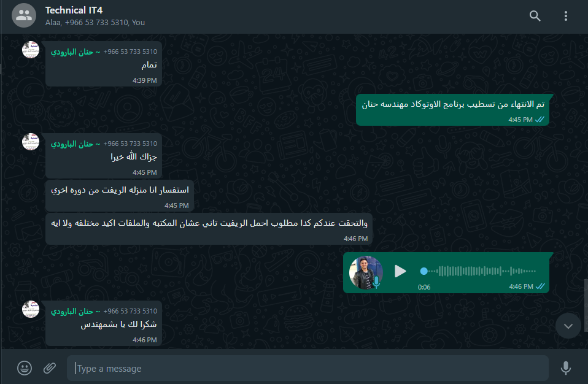Click sender avatar beside the 4:45 PM message
The height and width of the screenshot is (384, 588).
tap(30, 142)
